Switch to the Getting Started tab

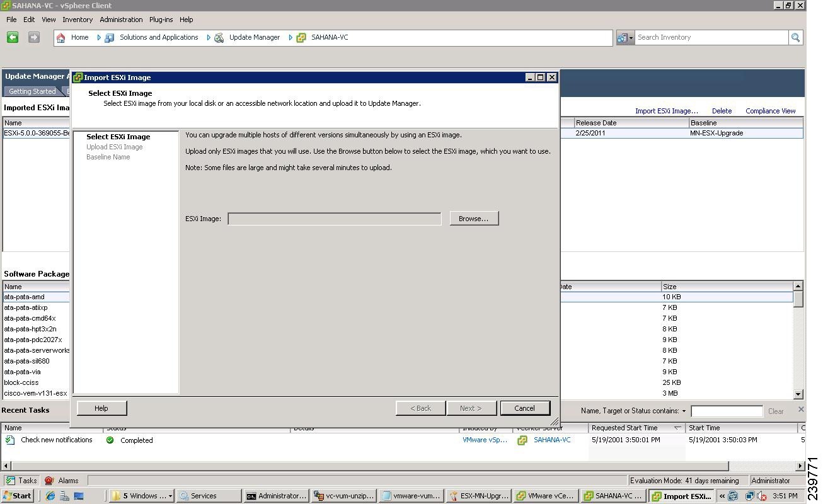(32, 92)
